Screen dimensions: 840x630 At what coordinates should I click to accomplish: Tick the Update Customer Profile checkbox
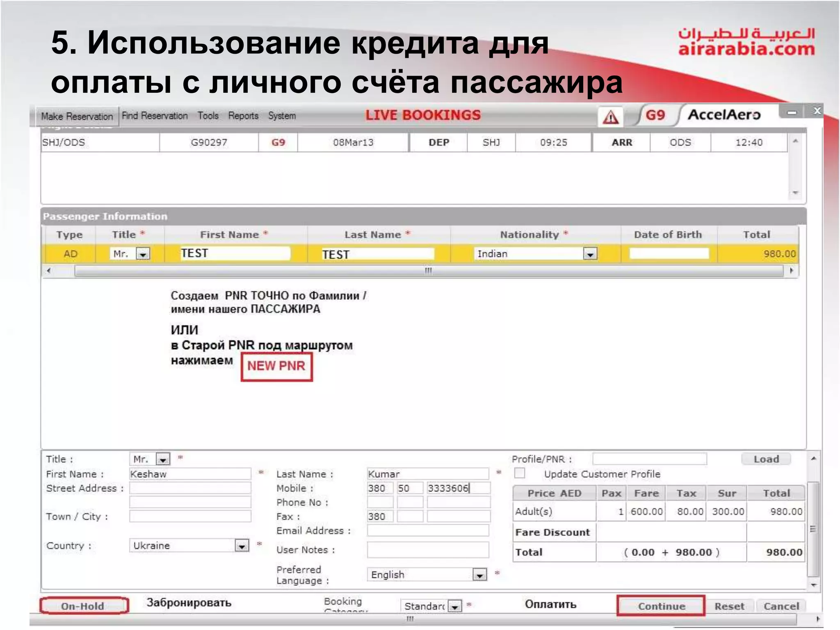pyautogui.click(x=520, y=473)
